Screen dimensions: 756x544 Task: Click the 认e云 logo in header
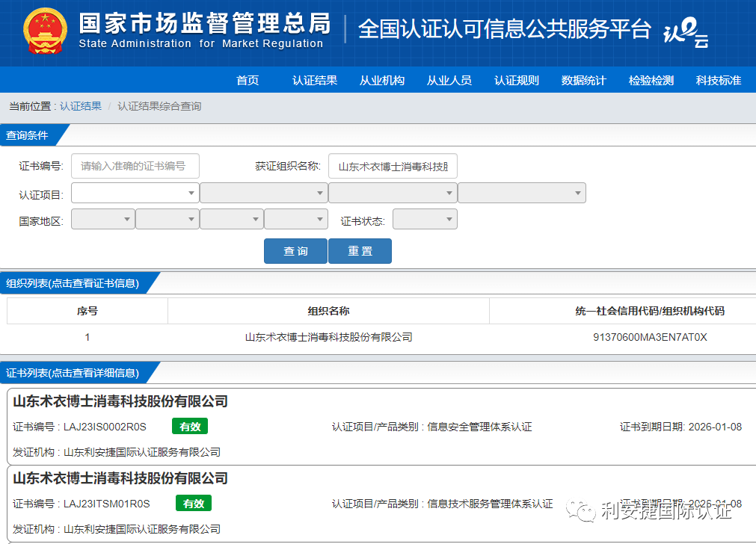(x=686, y=32)
